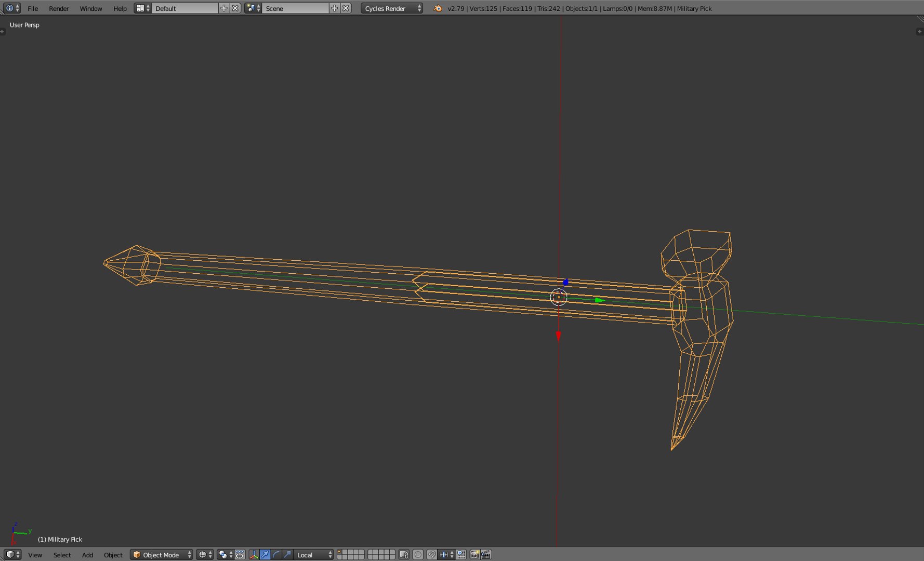Click the snap target option icon
The width and height of the screenshot is (924, 561).
[x=461, y=555]
